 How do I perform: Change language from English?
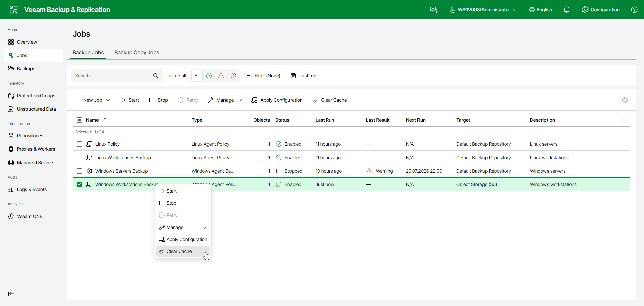540,10
